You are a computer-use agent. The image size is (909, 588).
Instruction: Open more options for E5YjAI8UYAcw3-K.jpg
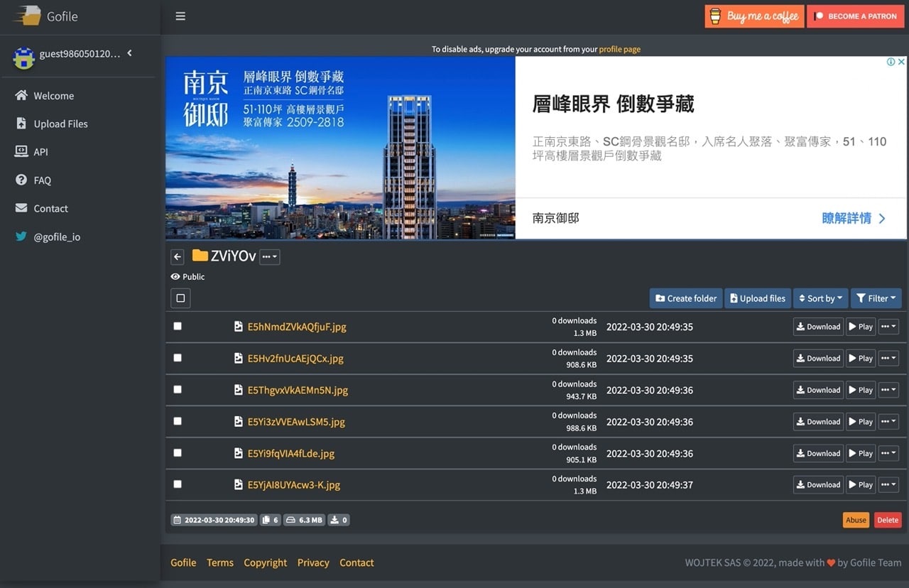tap(888, 485)
